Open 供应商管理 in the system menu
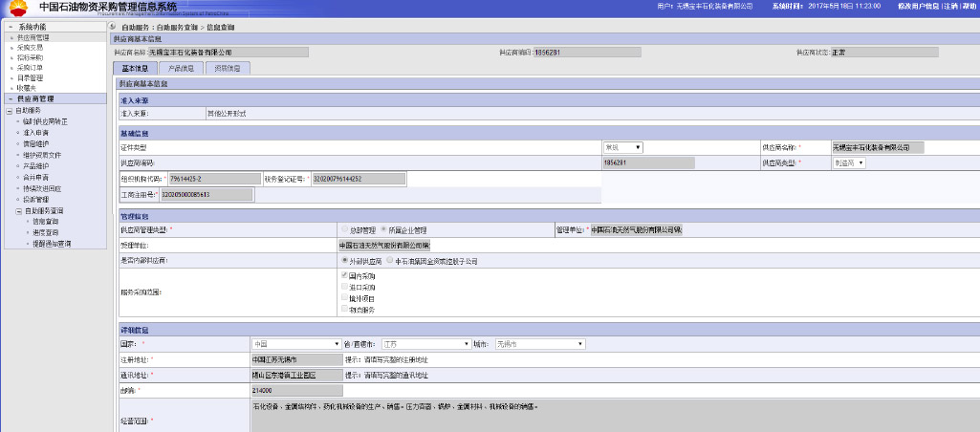The height and width of the screenshot is (432, 980). pyautogui.click(x=33, y=37)
